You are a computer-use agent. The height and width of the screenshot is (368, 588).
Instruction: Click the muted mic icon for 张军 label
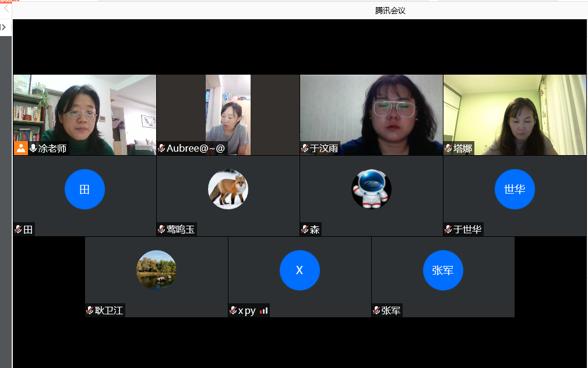coord(376,310)
